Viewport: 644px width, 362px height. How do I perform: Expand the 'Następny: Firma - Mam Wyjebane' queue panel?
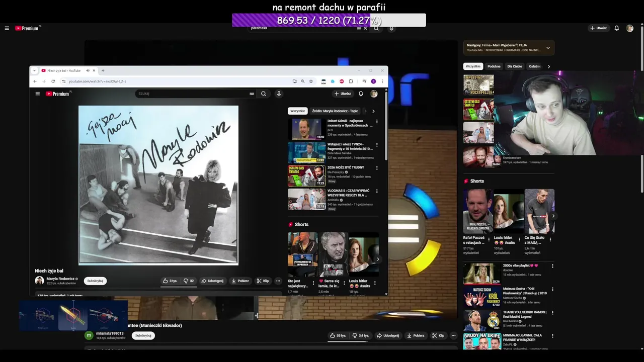(548, 48)
